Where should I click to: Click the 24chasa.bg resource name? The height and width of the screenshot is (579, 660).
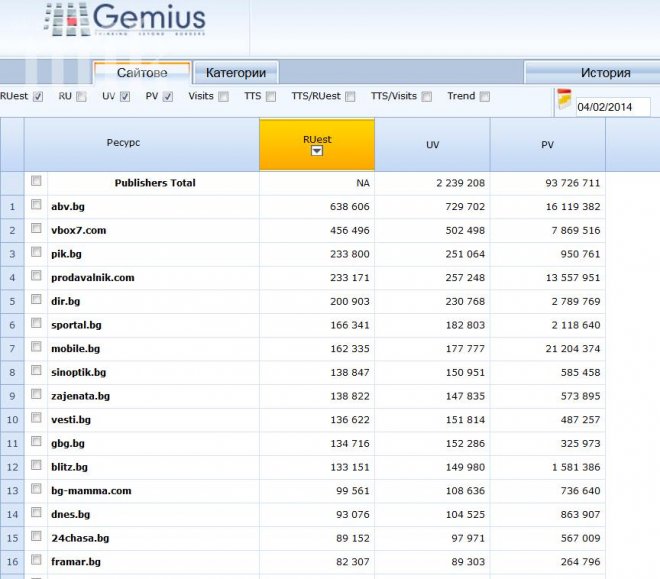click(x=80, y=538)
